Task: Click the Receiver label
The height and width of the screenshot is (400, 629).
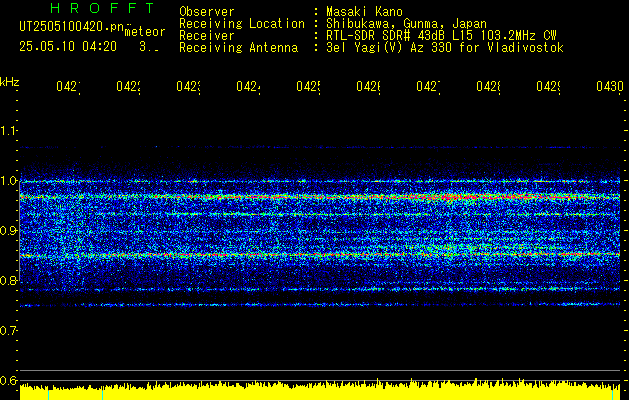Action: click(x=207, y=36)
